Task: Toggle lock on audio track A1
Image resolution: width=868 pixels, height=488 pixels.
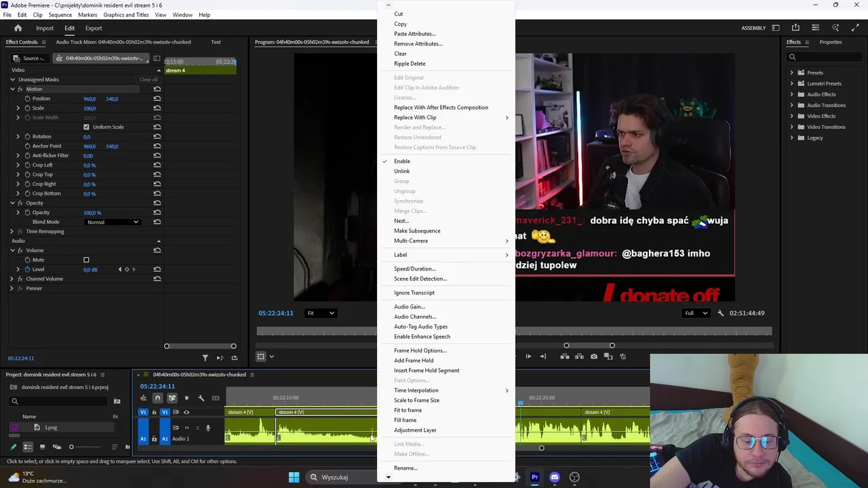Action: click(x=154, y=439)
